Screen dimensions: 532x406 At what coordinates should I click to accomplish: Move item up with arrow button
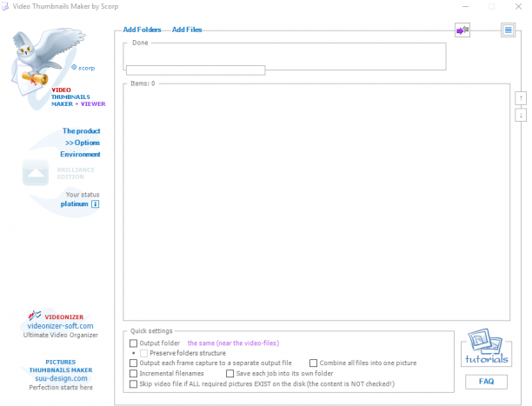point(521,98)
